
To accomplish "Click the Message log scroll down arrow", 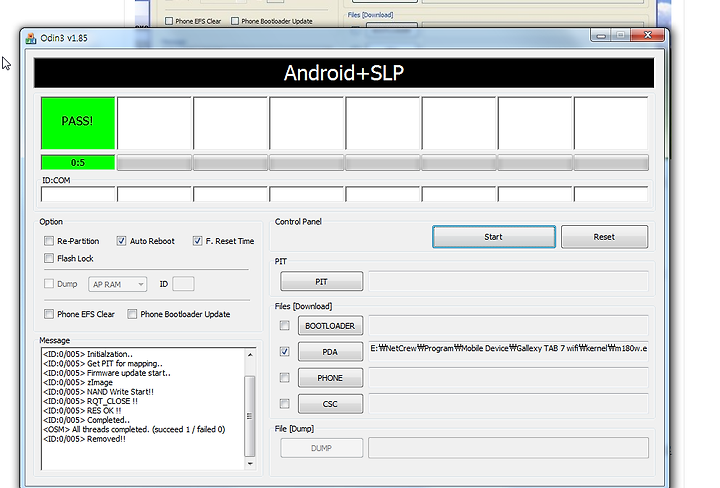I will (250, 464).
